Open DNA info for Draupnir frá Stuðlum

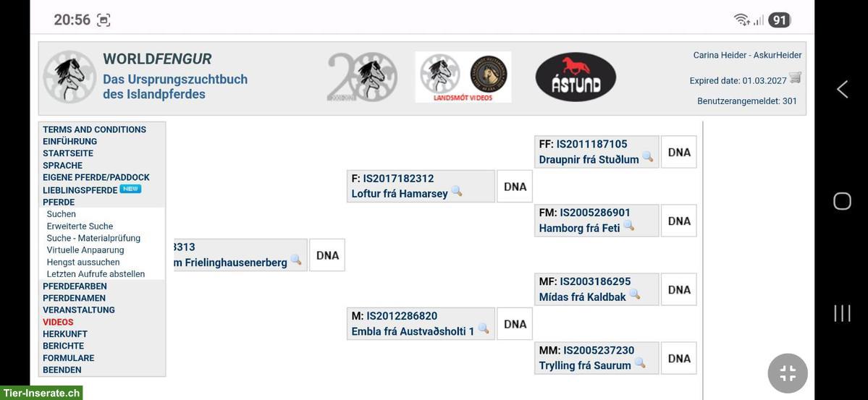point(679,153)
